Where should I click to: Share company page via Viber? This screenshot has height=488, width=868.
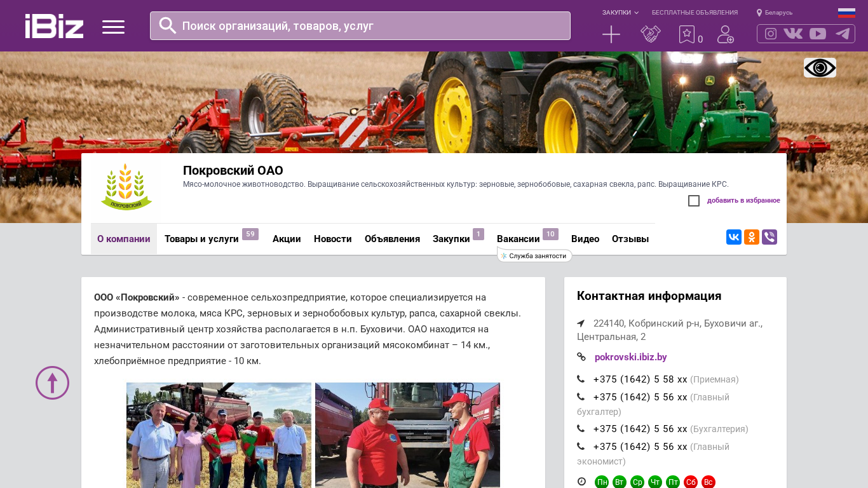pos(770,237)
